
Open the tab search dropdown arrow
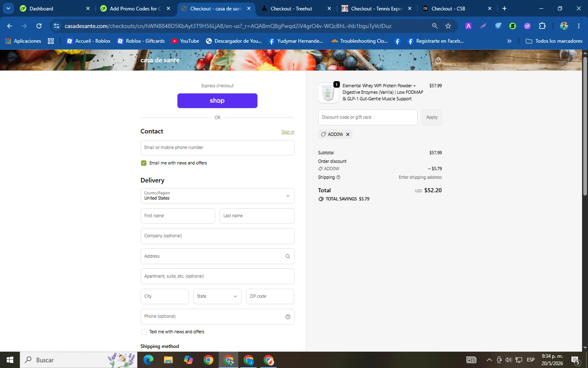point(8,8)
